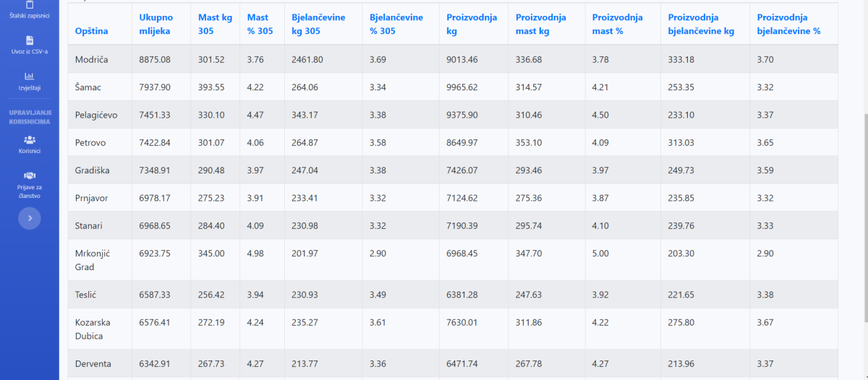Sort by Ukupno mlijeka header
The height and width of the screenshot is (380, 868).
[156, 25]
